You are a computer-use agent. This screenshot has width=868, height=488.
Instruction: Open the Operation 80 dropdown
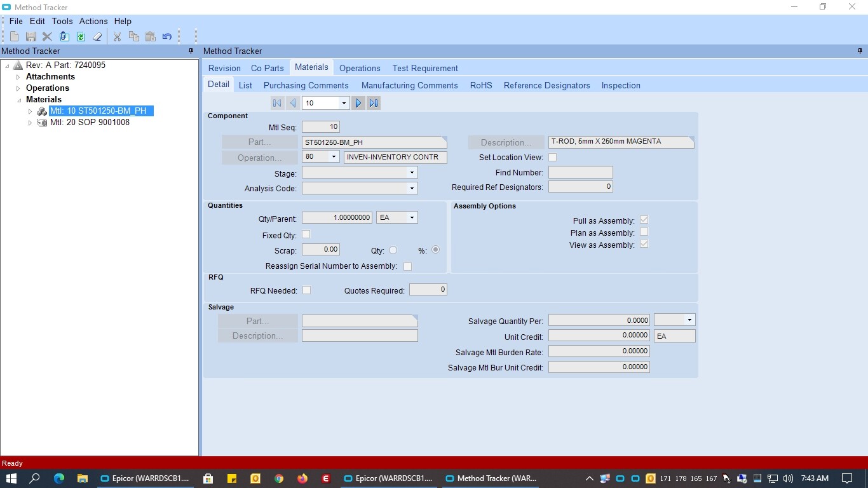(x=334, y=157)
